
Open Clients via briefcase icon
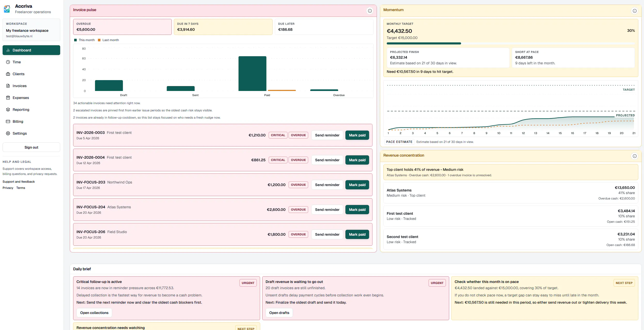tap(8, 74)
